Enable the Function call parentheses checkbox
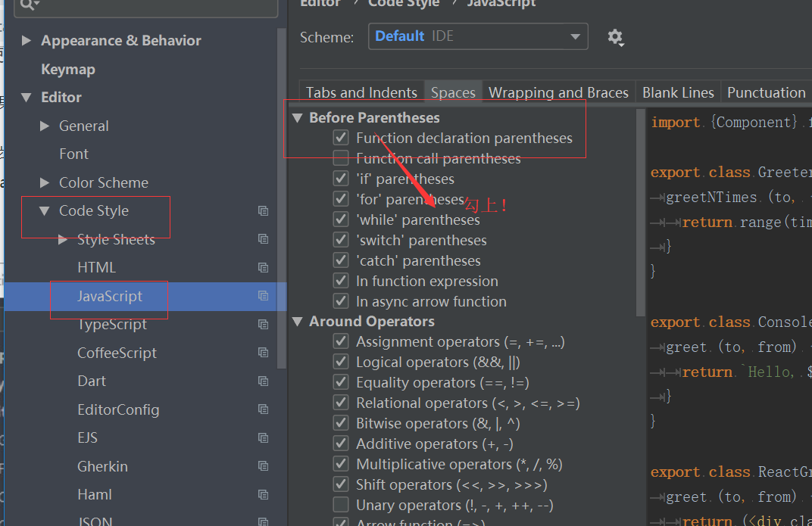The width and height of the screenshot is (812, 526). 342,158
